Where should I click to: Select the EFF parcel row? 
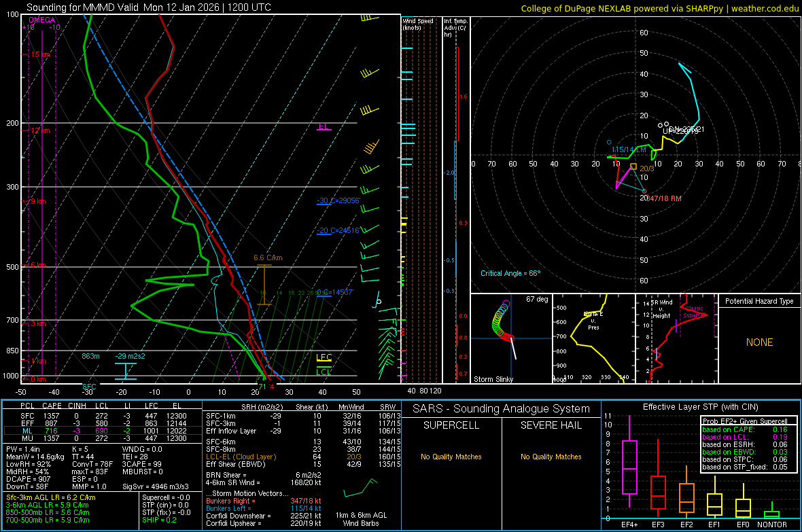(102, 423)
